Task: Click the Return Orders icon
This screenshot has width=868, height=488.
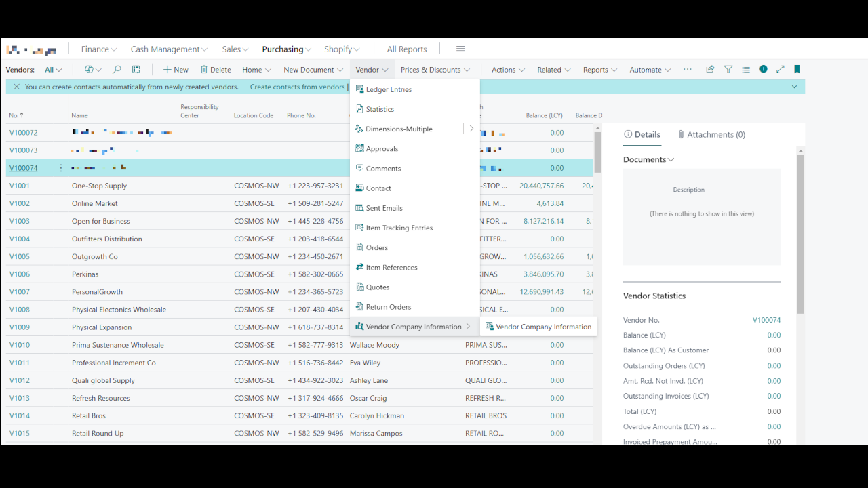Action: (359, 306)
